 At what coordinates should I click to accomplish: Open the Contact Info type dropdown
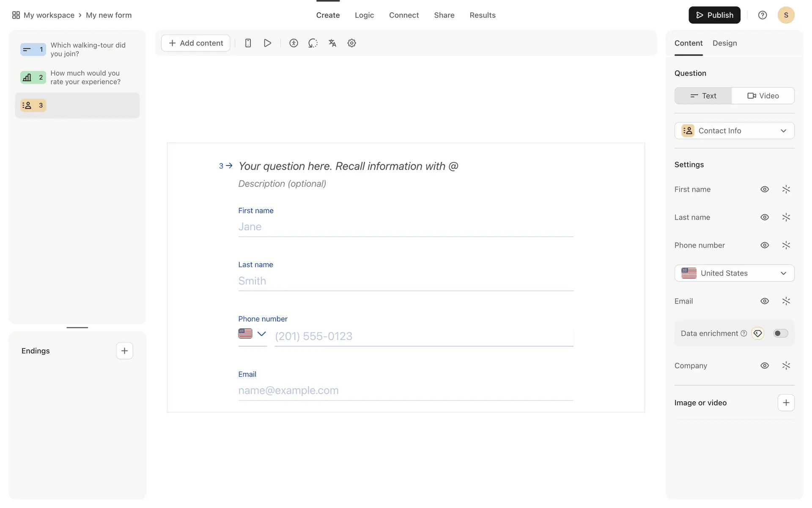tap(734, 131)
